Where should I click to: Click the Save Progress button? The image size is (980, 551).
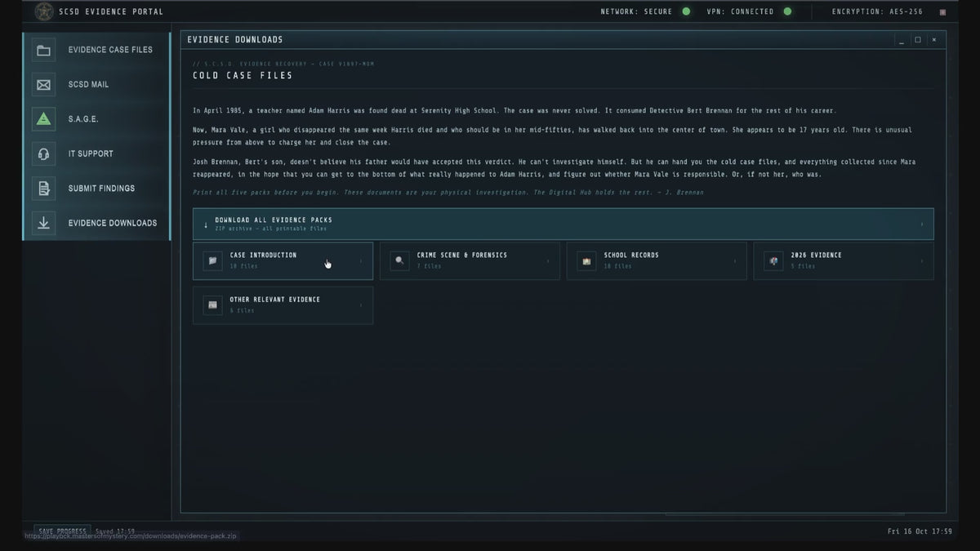pyautogui.click(x=62, y=531)
